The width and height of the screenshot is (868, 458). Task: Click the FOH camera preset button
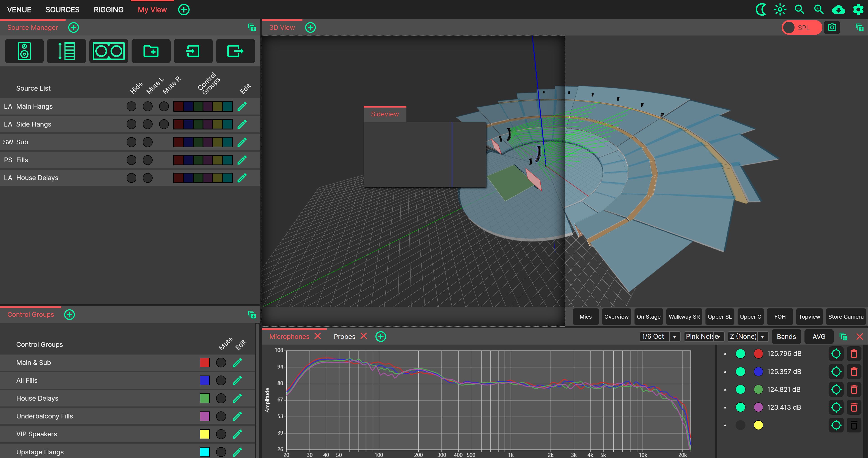(780, 317)
